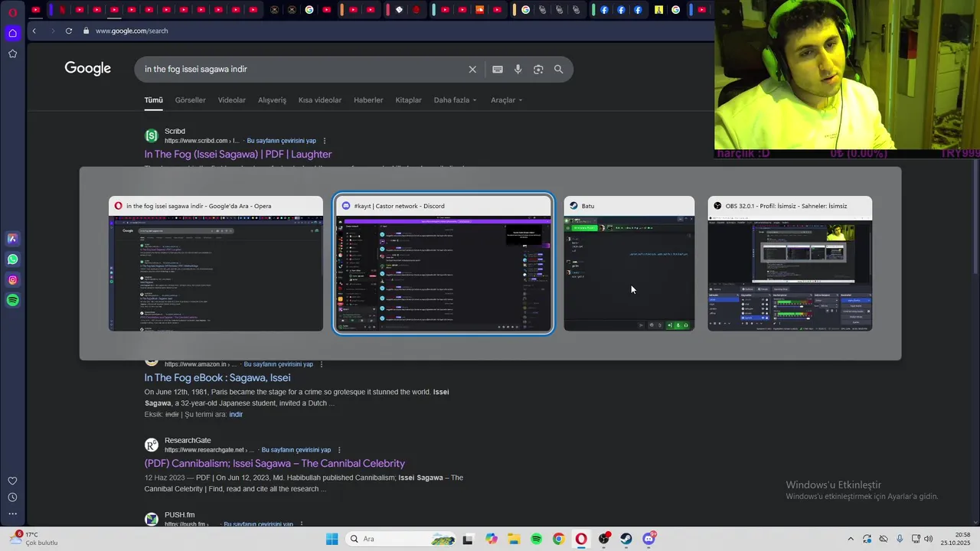Image resolution: width=980 pixels, height=551 pixels.
Task: Click the browser back arrow
Action: [34, 31]
